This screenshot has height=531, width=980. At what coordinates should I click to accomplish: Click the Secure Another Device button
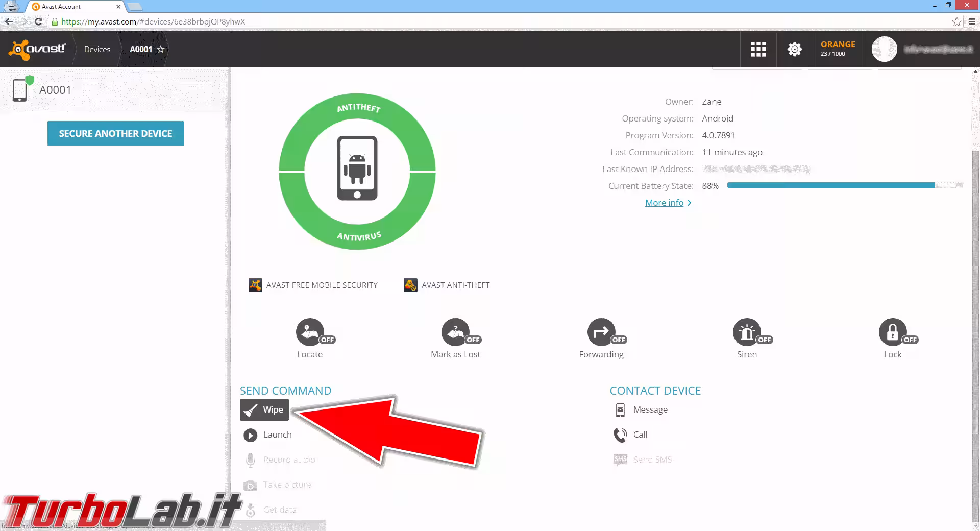coord(115,133)
